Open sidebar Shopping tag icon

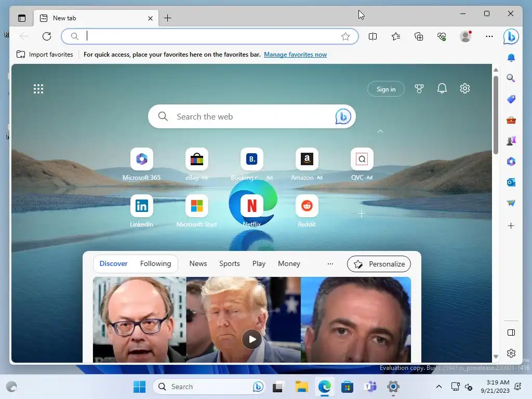(511, 99)
